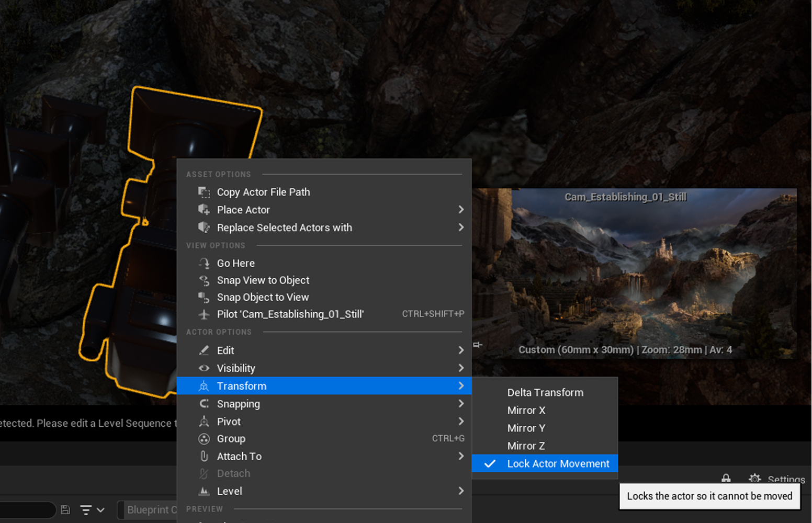Click the pin icon beside the camera preview

(478, 345)
